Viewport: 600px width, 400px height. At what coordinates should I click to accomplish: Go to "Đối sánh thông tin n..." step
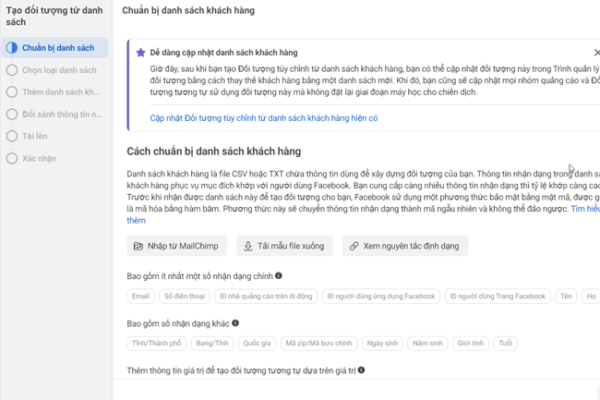[x=60, y=114]
